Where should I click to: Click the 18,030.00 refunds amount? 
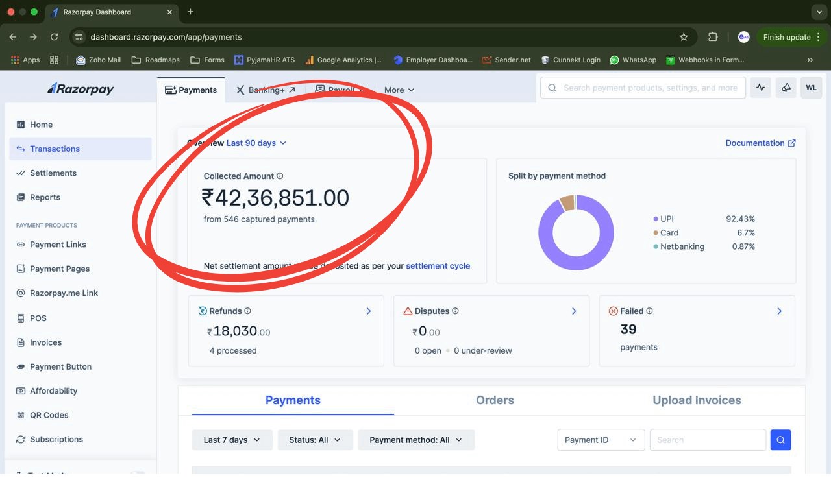[x=238, y=331]
